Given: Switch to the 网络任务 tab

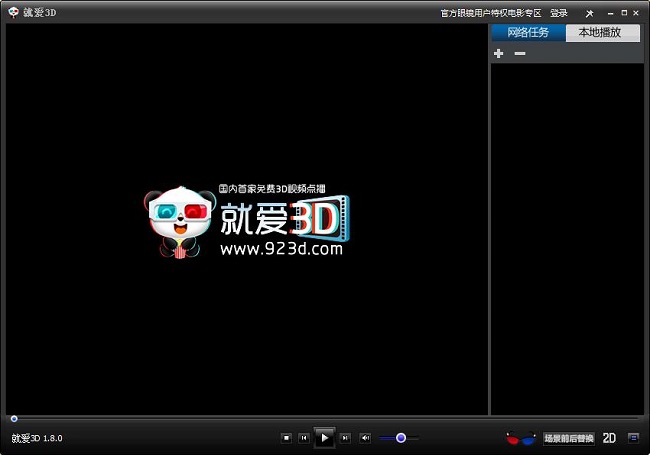Looking at the screenshot, I should point(528,32).
